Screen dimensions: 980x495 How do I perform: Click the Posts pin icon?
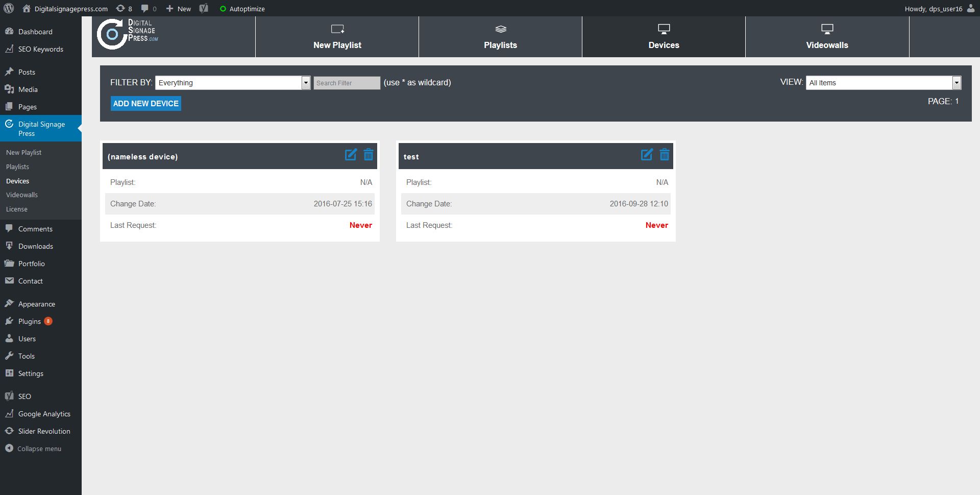[9, 72]
